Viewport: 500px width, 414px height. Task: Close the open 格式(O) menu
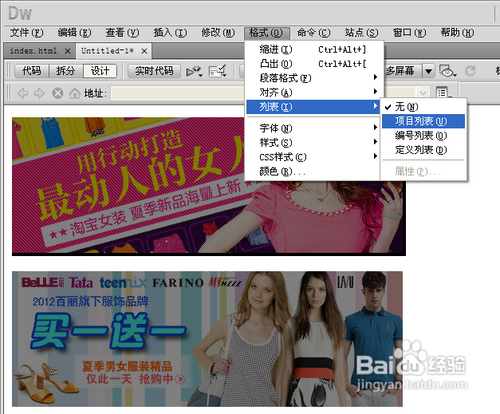[266, 33]
